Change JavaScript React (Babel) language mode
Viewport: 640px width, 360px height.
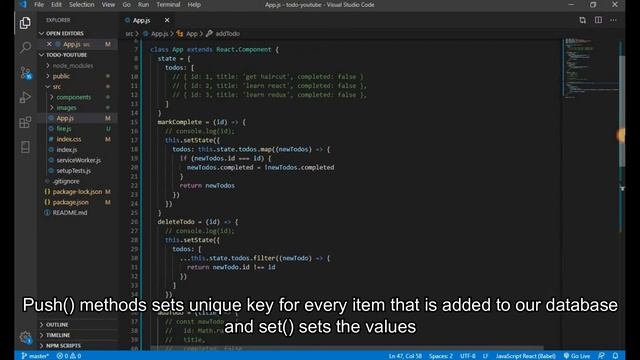pos(525,356)
